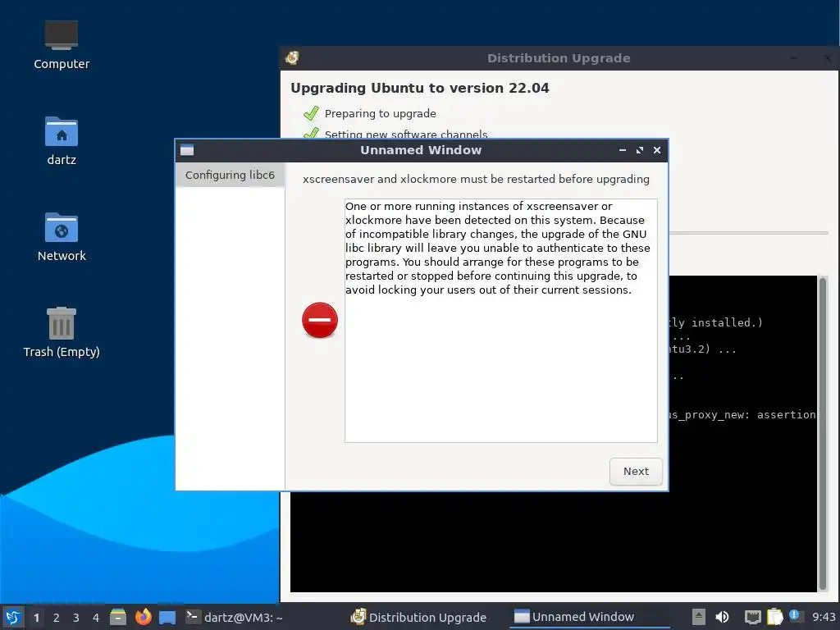Click the Setting new software channels step text
This screenshot has width=840, height=630.
pos(406,134)
